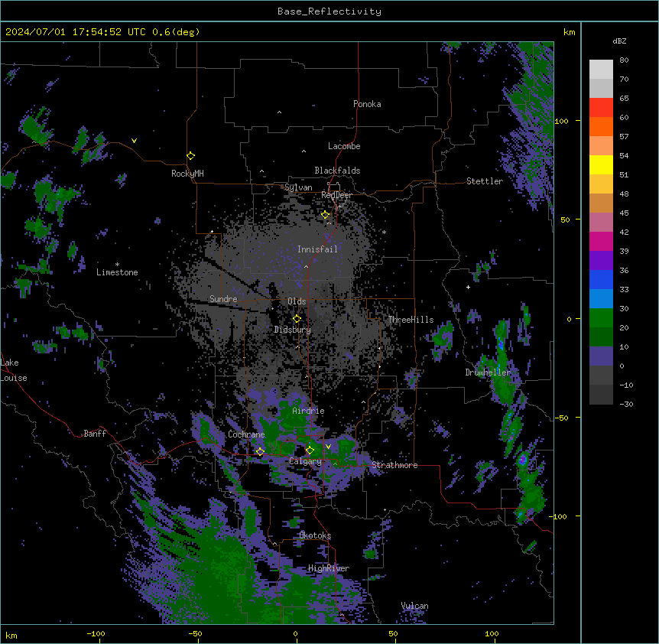Select the Blackfalds label
The image size is (659, 644).
tap(337, 171)
